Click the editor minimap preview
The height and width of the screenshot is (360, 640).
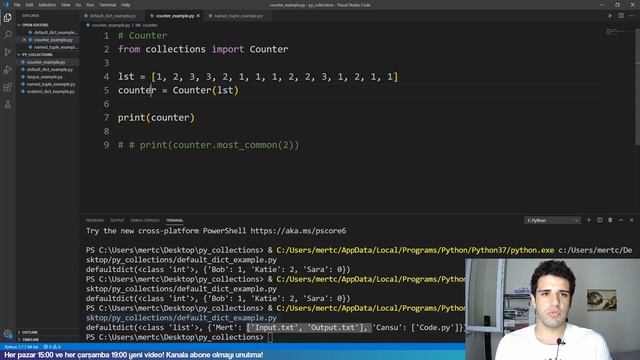pos(616,32)
